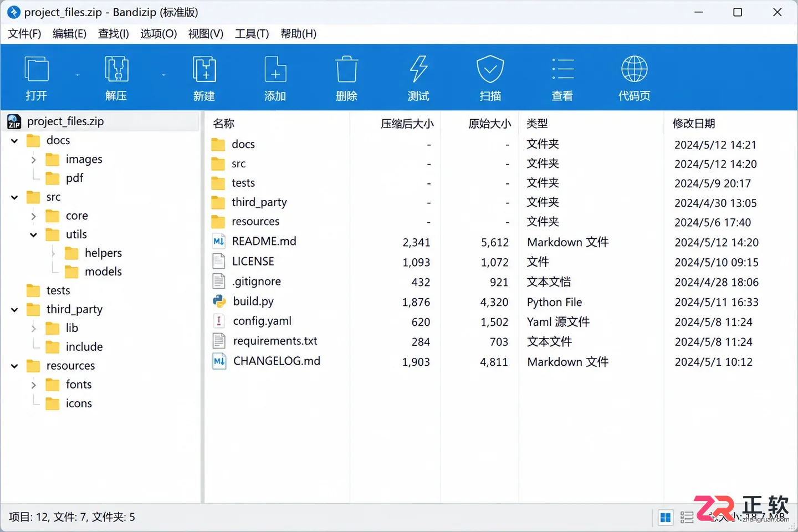Open the 查看 view icon
Viewport: 798px width, 532px height.
(x=562, y=70)
